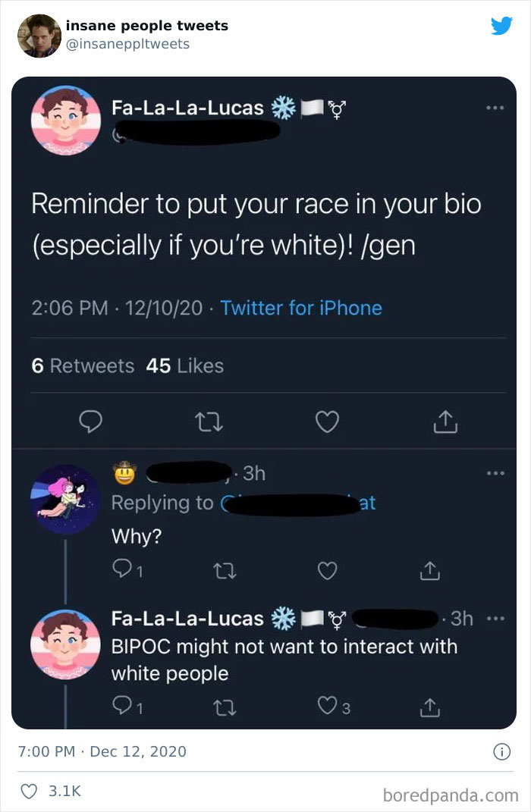Viewport: 531px width, 812px height.
Task: Toggle the heart on the embedded tweet card
Action: [x=29, y=788]
